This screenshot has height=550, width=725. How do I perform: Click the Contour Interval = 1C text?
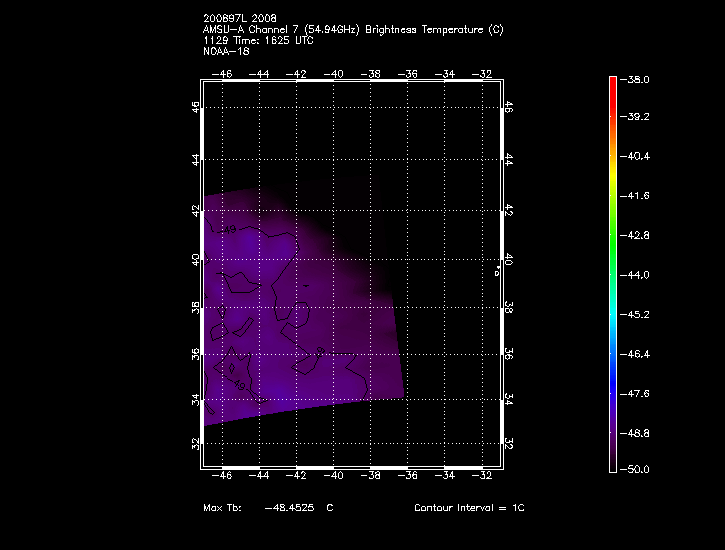469,508
